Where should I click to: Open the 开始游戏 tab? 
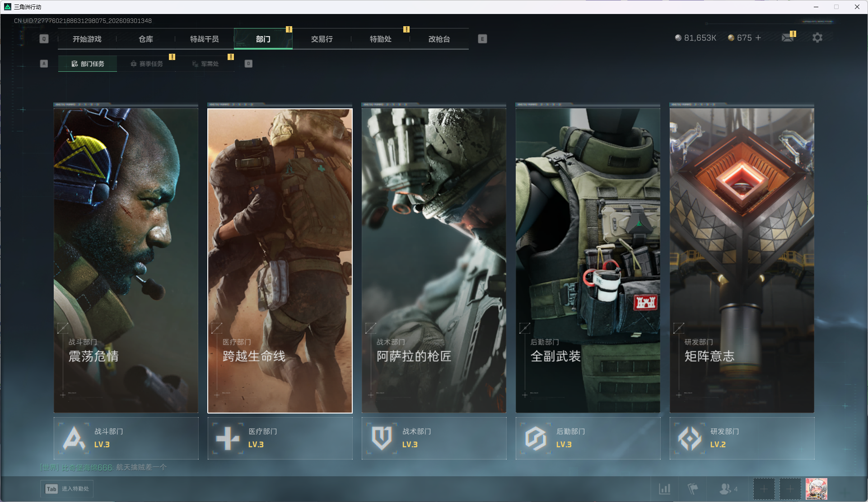(x=87, y=39)
